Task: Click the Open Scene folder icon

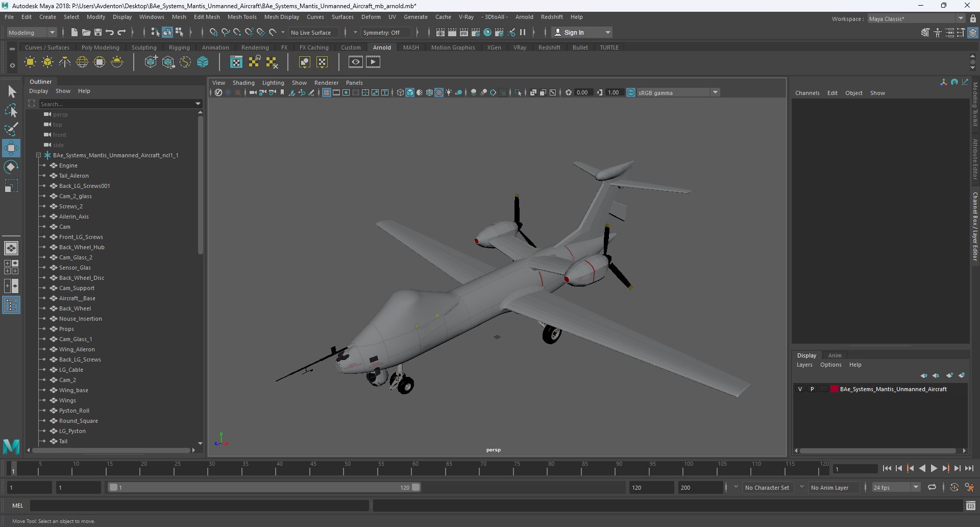Action: pos(86,32)
